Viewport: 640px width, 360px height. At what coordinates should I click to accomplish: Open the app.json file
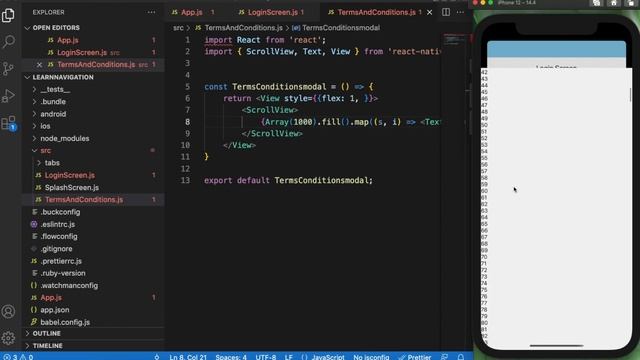(x=55, y=310)
